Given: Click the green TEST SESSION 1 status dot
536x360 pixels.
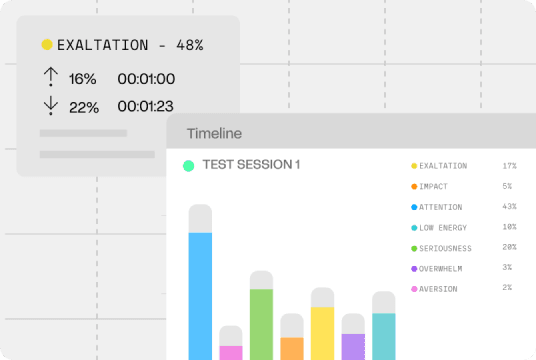Looking at the screenshot, I should click(x=188, y=166).
